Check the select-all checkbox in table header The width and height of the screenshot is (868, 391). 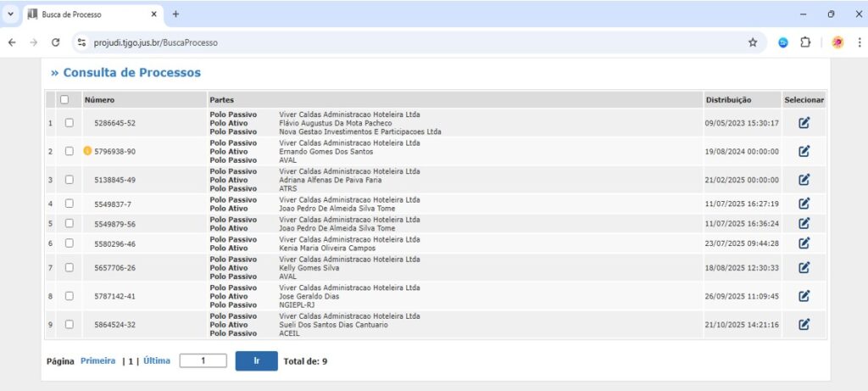64,100
